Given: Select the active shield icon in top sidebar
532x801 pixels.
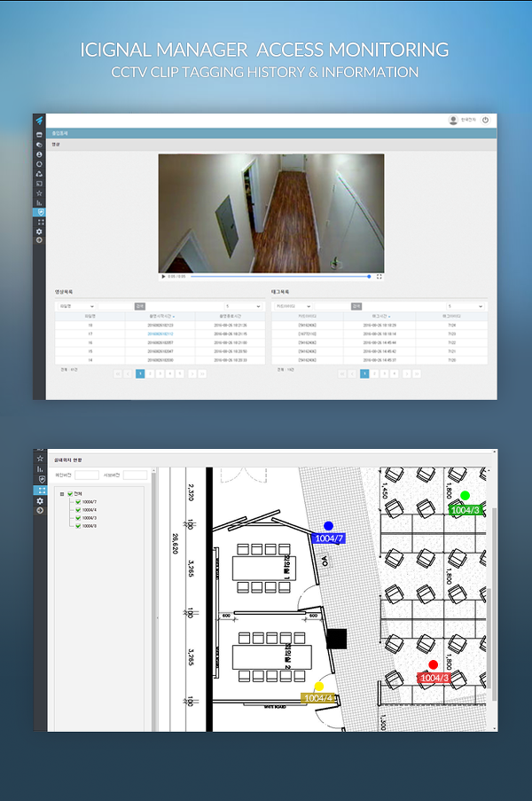Looking at the screenshot, I should 40,212.
